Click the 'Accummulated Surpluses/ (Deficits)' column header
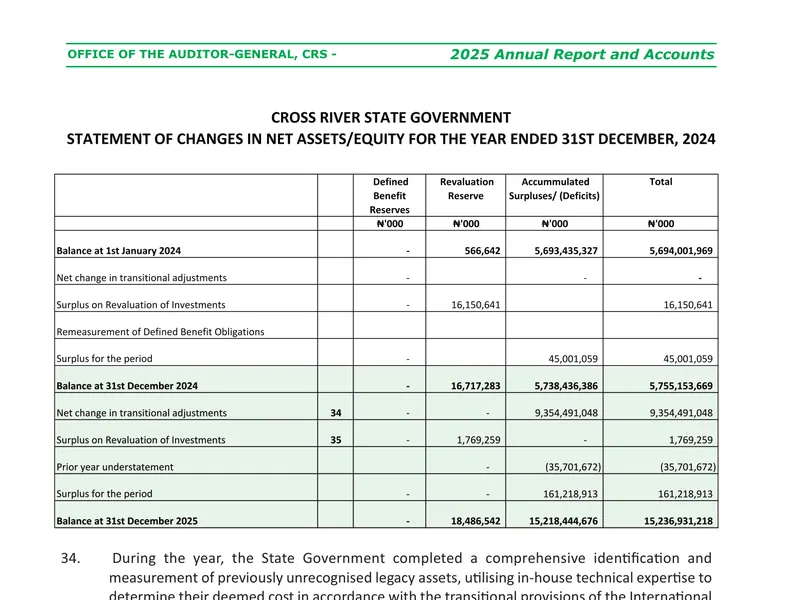 (554, 189)
